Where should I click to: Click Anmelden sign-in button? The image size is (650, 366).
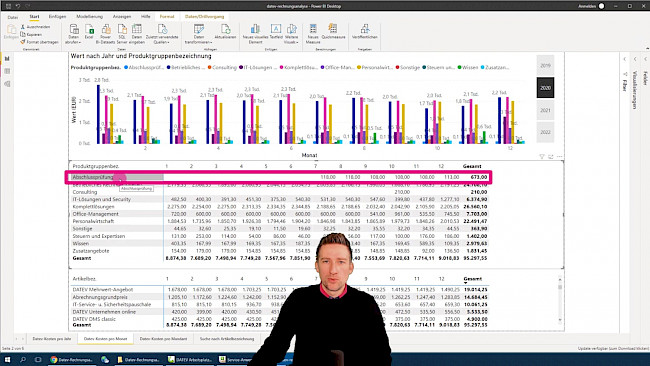pyautogui.click(x=587, y=6)
